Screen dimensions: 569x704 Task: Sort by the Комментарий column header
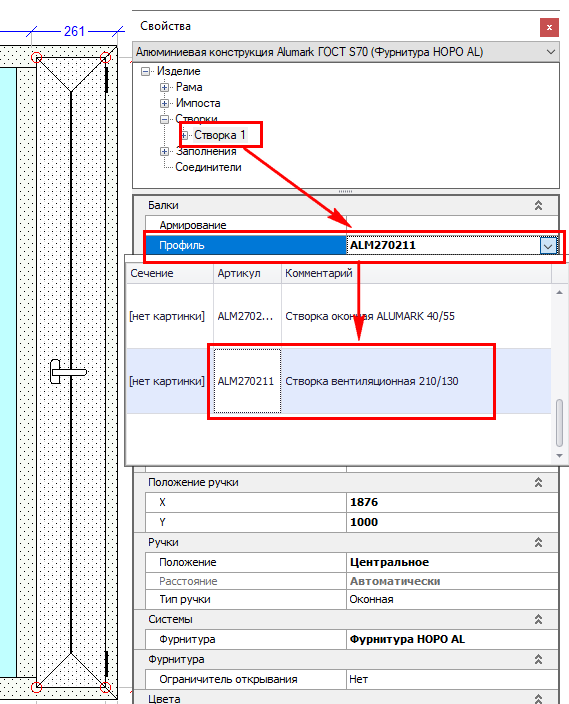[x=416, y=273]
